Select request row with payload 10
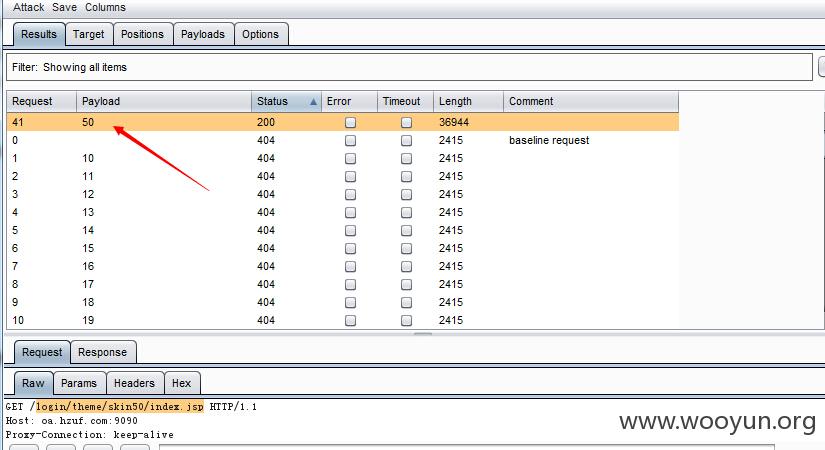The width and height of the screenshot is (825, 450). pos(343,158)
